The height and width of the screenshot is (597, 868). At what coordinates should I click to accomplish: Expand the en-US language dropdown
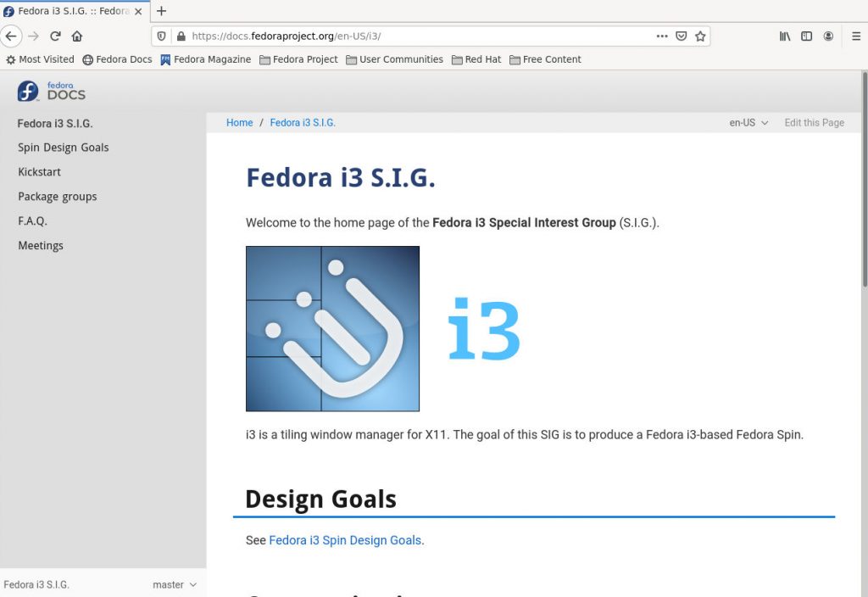pyautogui.click(x=748, y=123)
